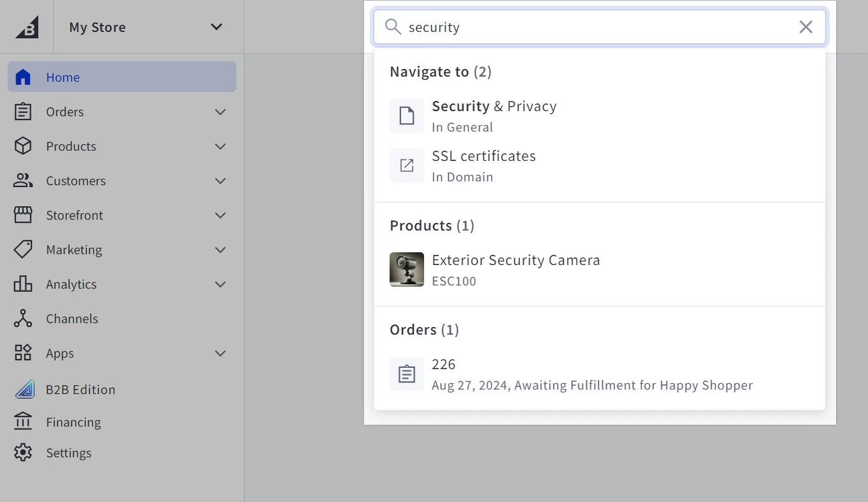Expand the Apps menu chevron
868x502 pixels.
point(220,353)
